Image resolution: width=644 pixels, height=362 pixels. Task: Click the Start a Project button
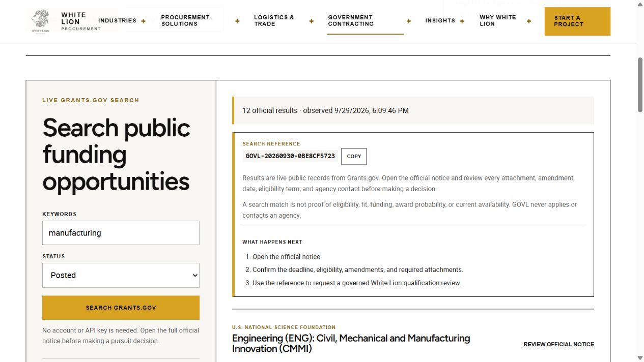point(577,21)
